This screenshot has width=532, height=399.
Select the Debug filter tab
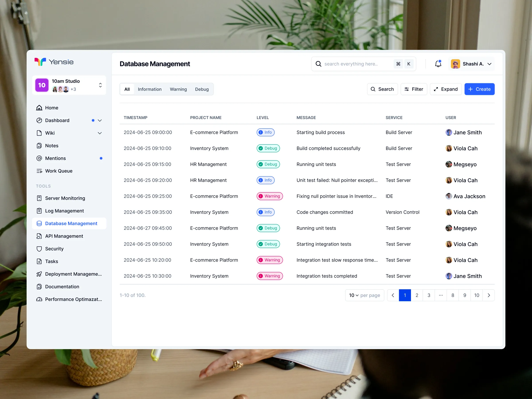(201, 89)
